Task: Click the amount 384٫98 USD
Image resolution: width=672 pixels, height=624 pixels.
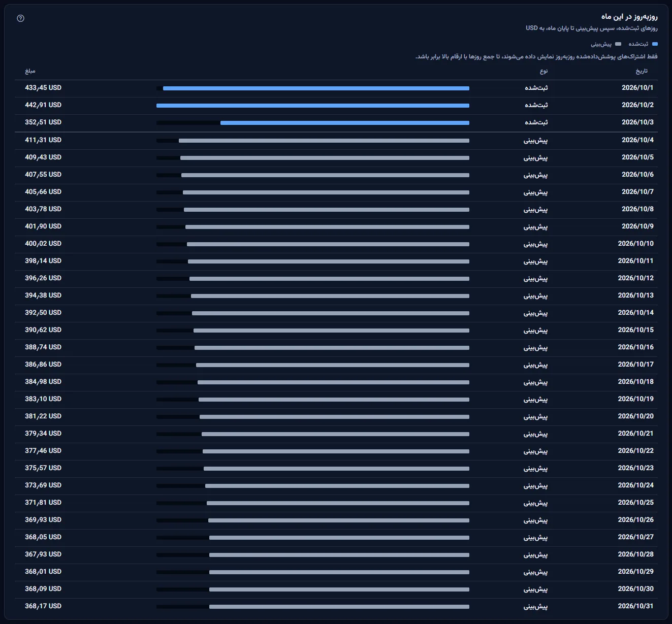Action: pyautogui.click(x=43, y=382)
